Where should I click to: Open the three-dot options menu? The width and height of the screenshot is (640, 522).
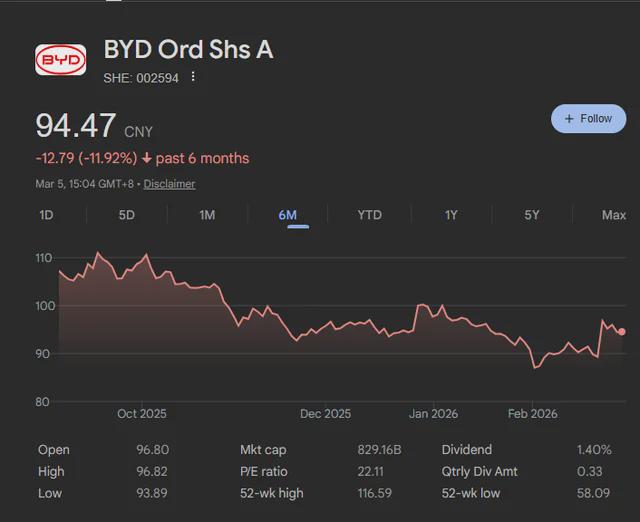coord(193,77)
